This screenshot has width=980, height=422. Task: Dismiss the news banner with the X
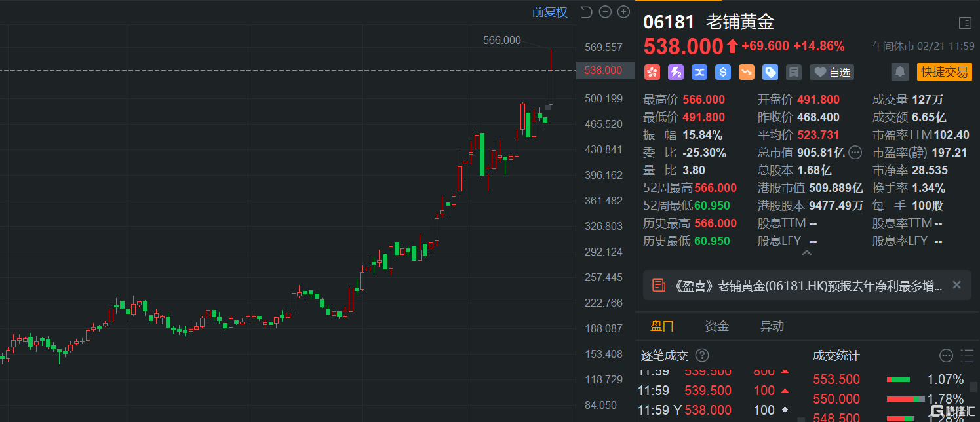click(x=956, y=285)
